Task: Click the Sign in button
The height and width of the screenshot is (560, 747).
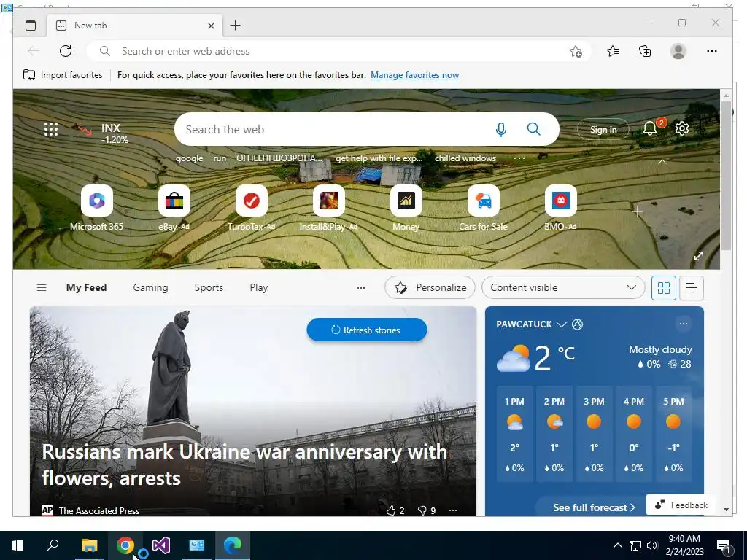Action: (603, 129)
